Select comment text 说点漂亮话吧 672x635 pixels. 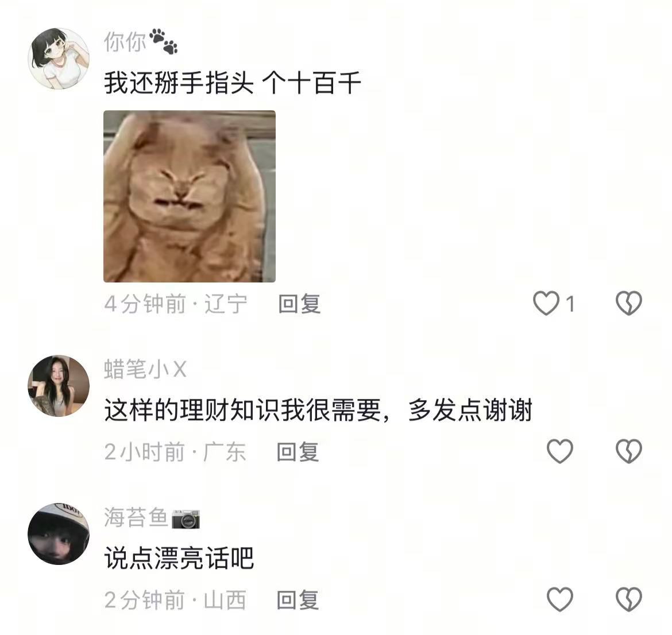point(179,558)
